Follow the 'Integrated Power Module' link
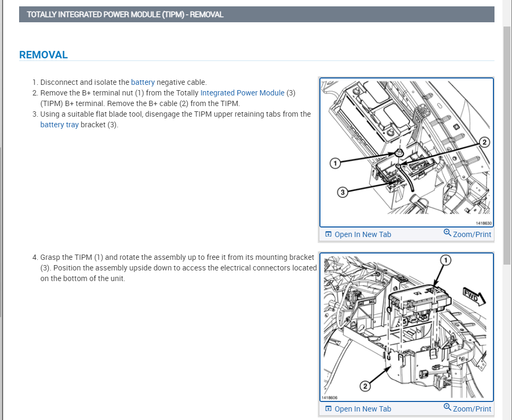Screen dimensions: 512x420 tap(242, 93)
